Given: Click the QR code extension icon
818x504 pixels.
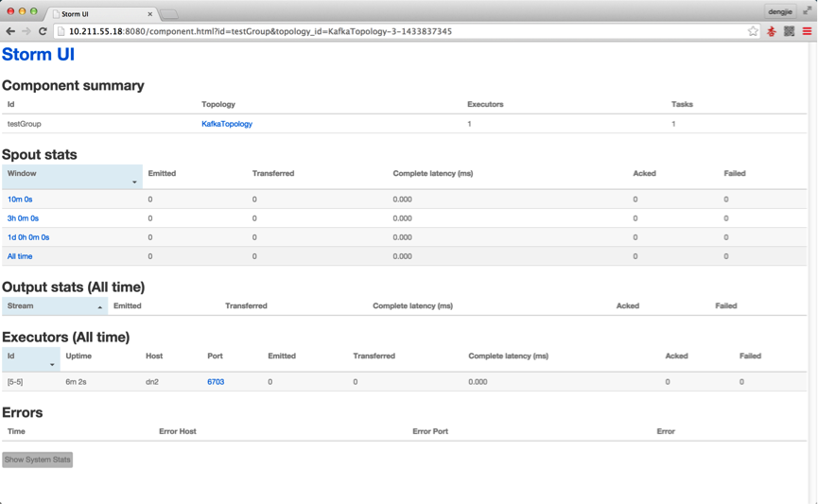Looking at the screenshot, I should click(789, 31).
